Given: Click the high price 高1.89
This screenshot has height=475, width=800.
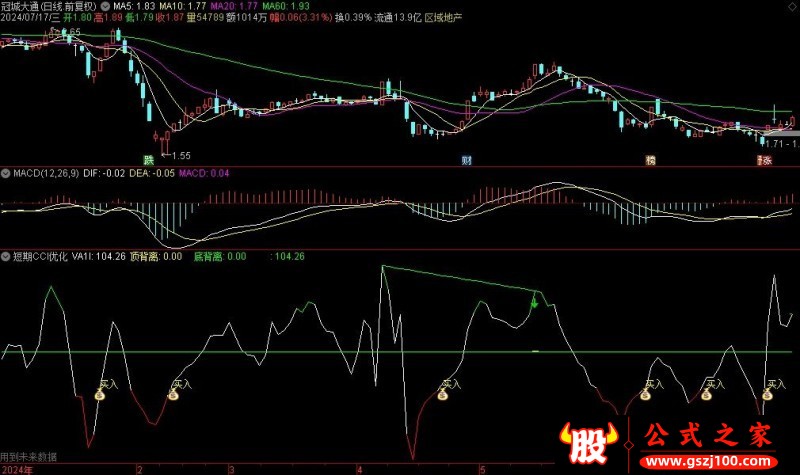Looking at the screenshot, I should coord(108,18).
